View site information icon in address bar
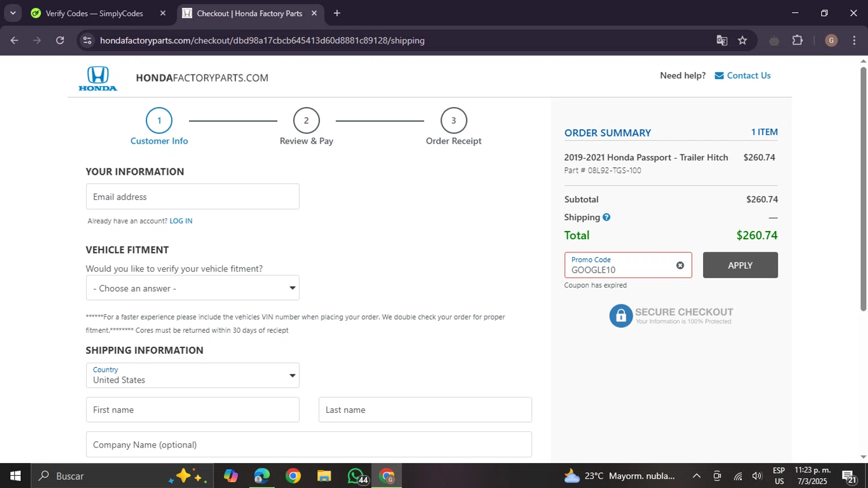This screenshot has height=488, width=868. tap(87, 41)
